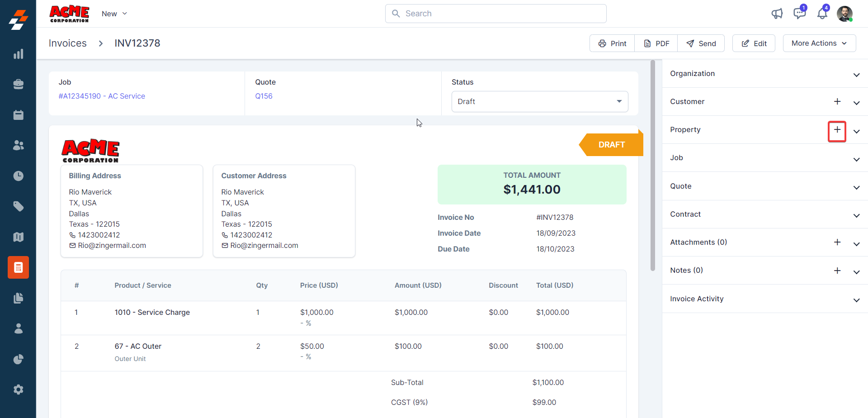Go to the Invoices breadcrumb

click(68, 43)
